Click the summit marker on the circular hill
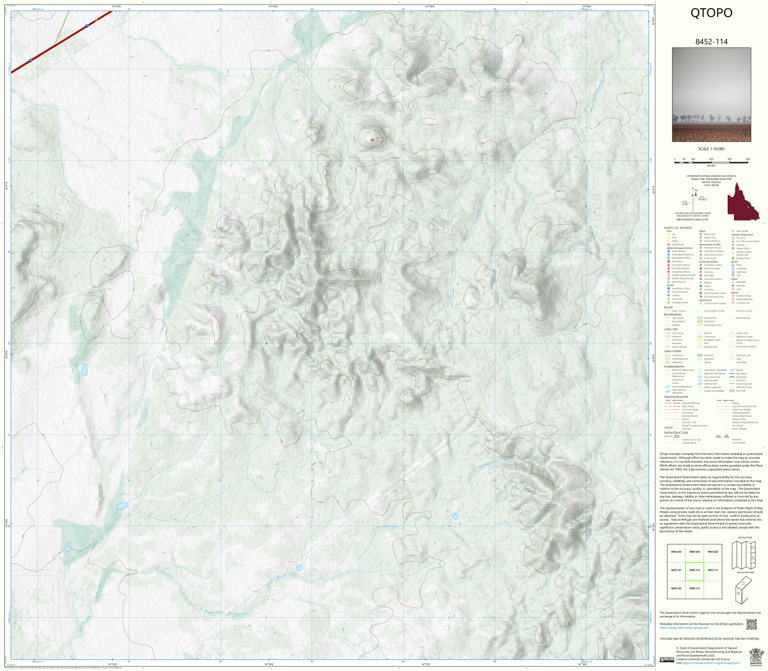 pos(372,140)
